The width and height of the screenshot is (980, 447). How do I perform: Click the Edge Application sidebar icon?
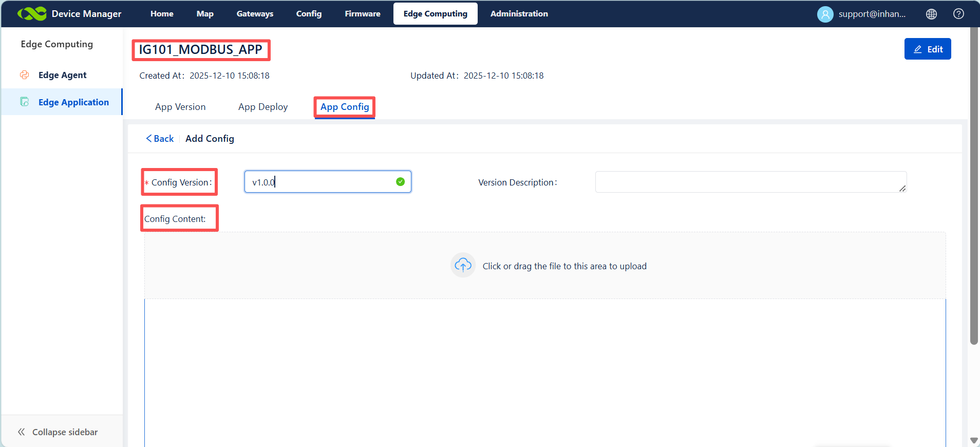click(x=24, y=102)
